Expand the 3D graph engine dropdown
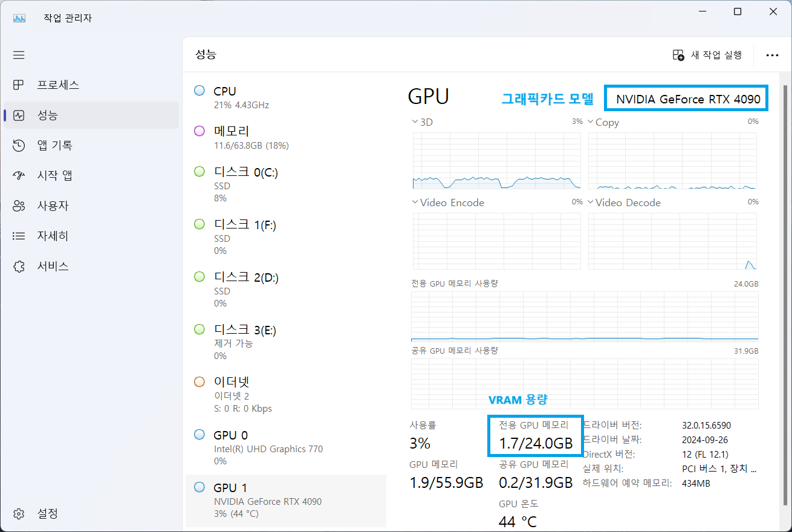The width and height of the screenshot is (792, 532). [x=415, y=122]
